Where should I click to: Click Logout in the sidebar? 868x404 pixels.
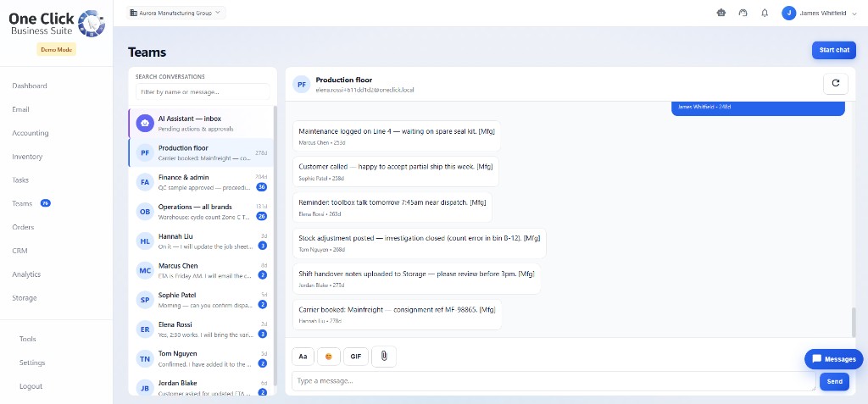tap(31, 386)
